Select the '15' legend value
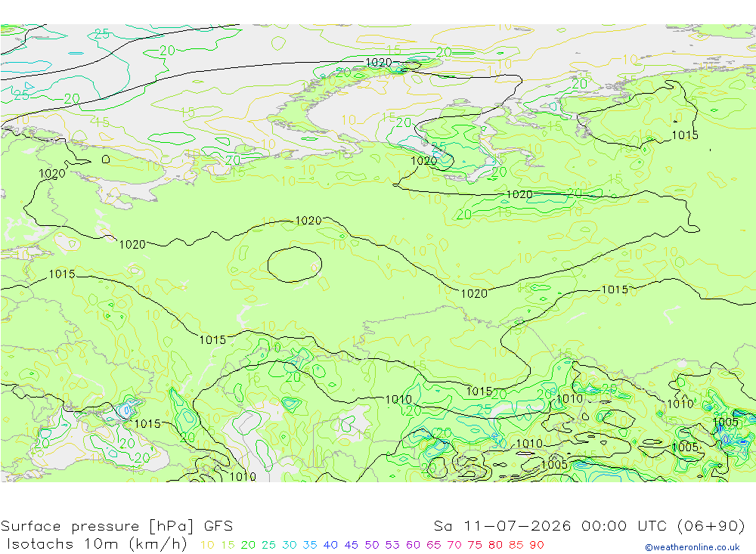Screen dimensions: 756x554 click(x=228, y=546)
